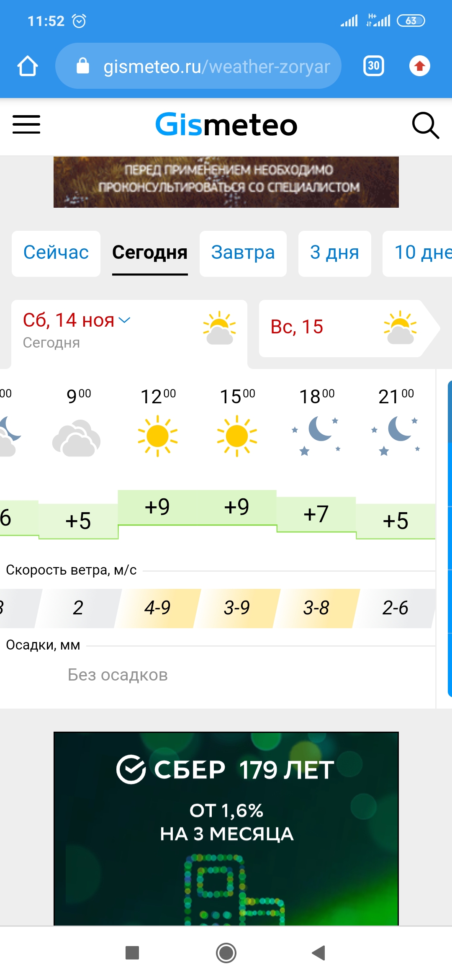Open the browser tabs counter showing 30

point(373,66)
